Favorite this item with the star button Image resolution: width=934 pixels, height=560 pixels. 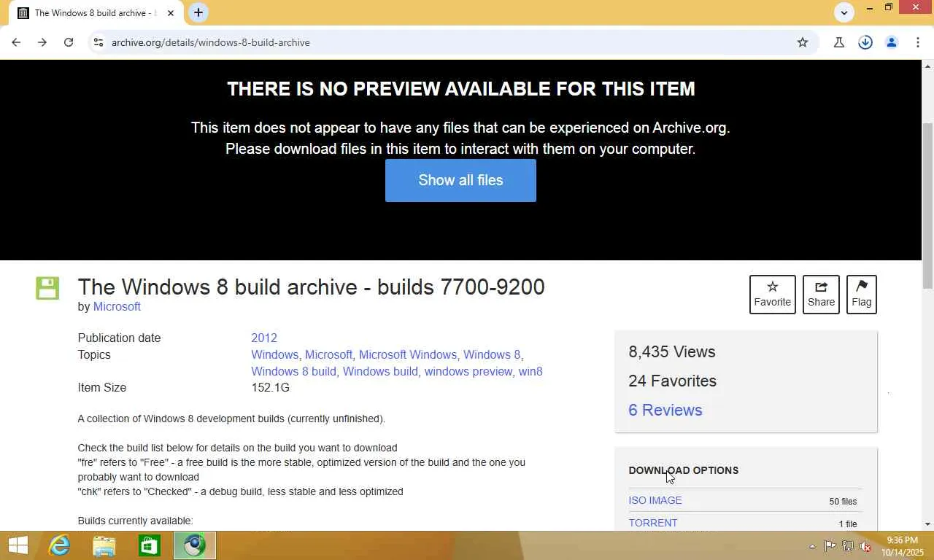(773, 295)
